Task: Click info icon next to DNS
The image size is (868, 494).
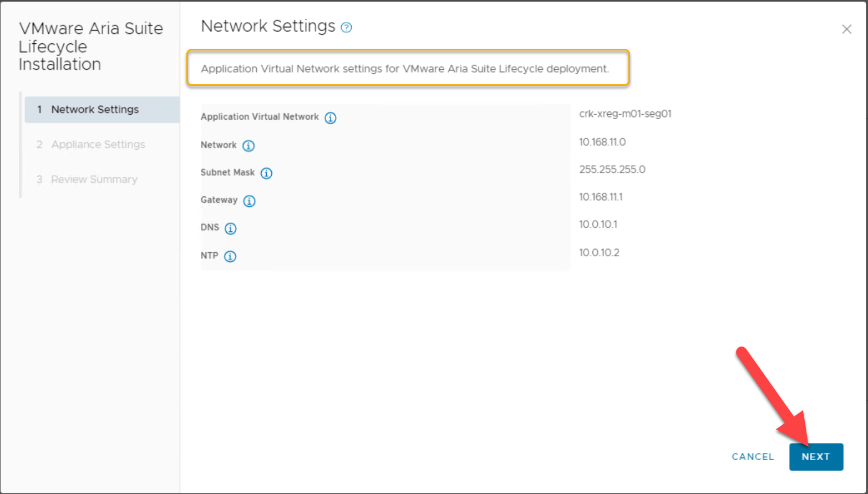Action: tap(231, 228)
